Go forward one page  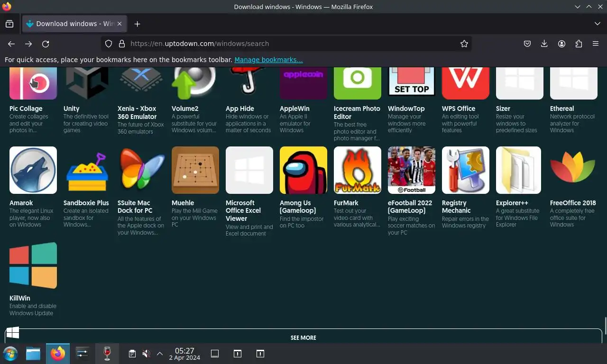tap(28, 44)
